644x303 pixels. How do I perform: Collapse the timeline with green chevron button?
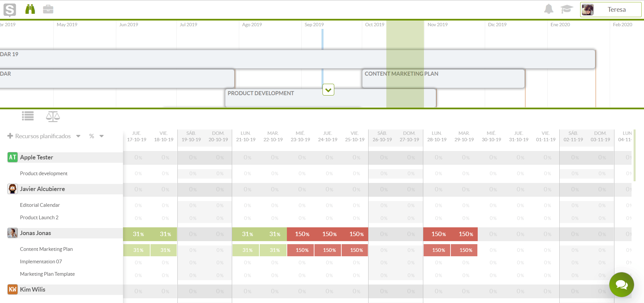point(328,90)
